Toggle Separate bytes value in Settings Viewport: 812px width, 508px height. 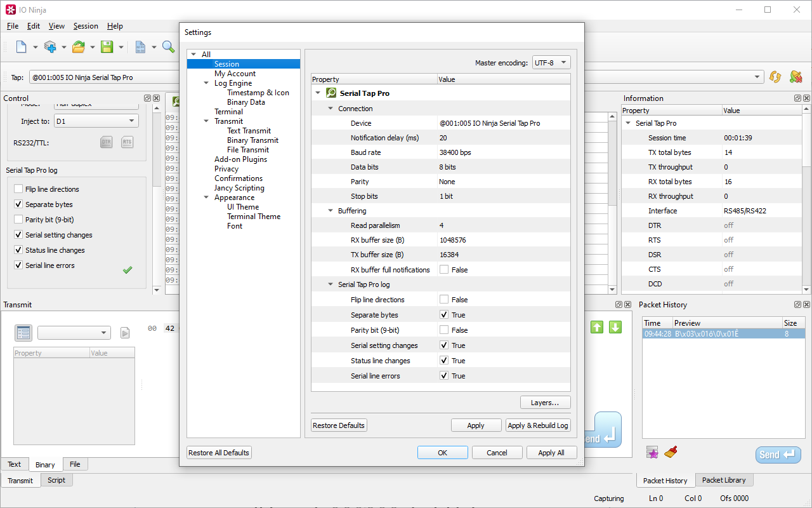tap(444, 315)
